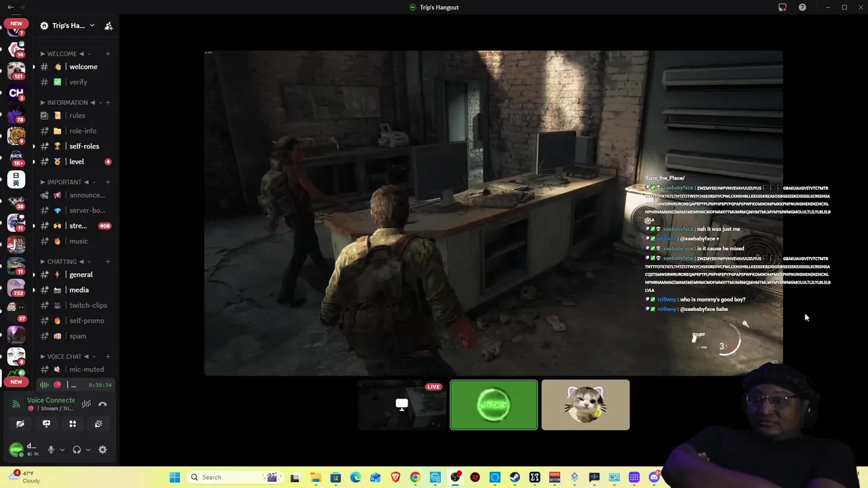868x488 pixels.
Task: Open User Settings gear icon
Action: [x=102, y=449]
